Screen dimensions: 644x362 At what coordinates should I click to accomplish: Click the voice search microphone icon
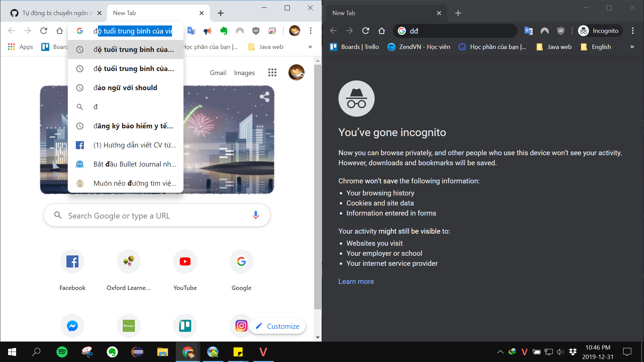click(256, 215)
